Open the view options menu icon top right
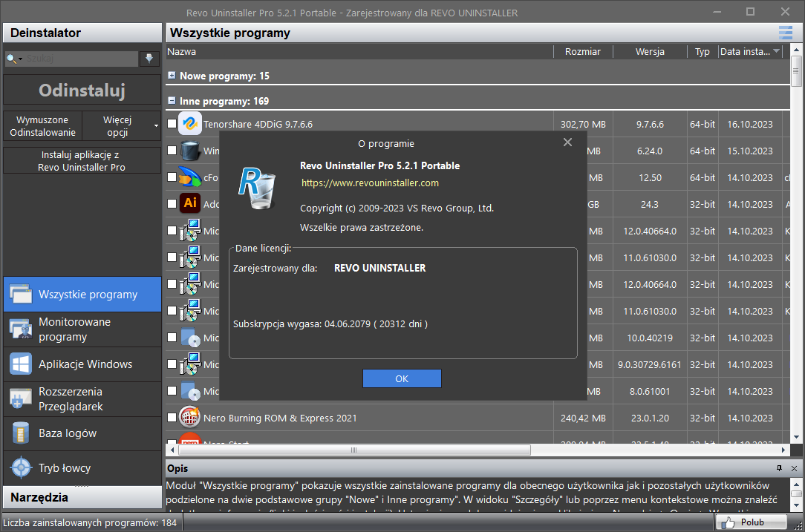 (x=786, y=33)
